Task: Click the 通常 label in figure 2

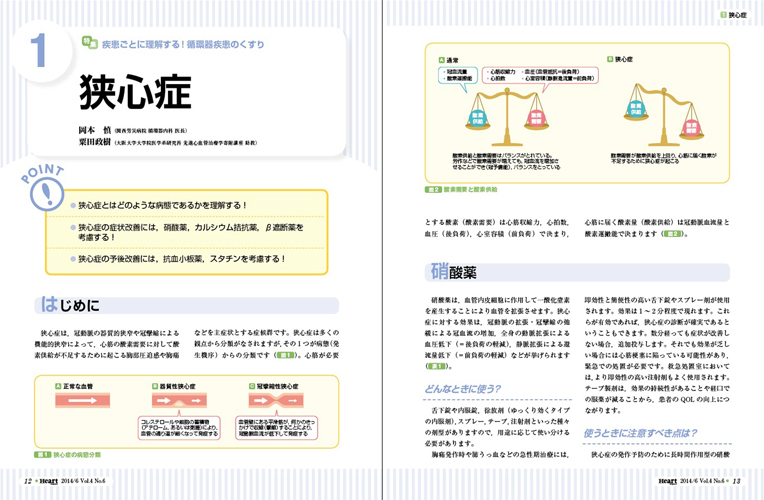Action: click(449, 60)
